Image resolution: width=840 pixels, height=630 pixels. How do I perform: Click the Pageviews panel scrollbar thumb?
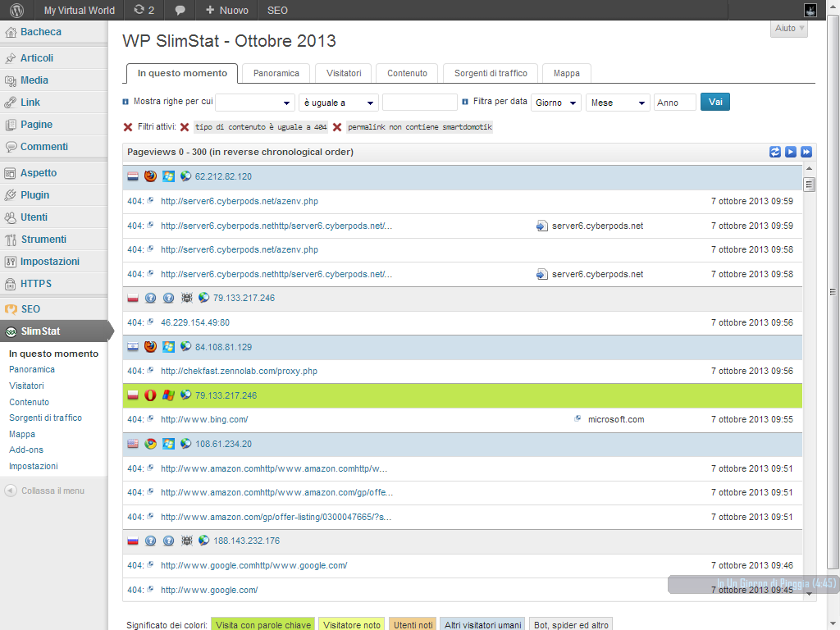click(x=809, y=185)
